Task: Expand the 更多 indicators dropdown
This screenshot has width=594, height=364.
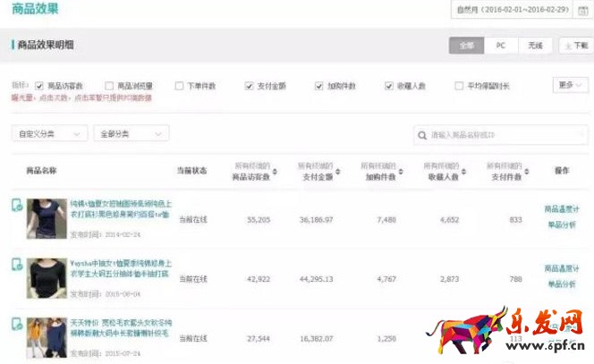Action: point(569,85)
